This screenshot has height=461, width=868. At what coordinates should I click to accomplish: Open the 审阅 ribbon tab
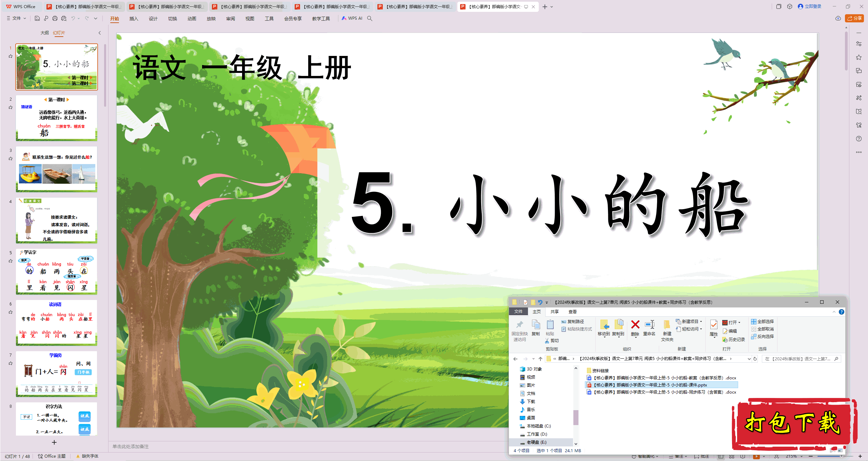point(230,19)
